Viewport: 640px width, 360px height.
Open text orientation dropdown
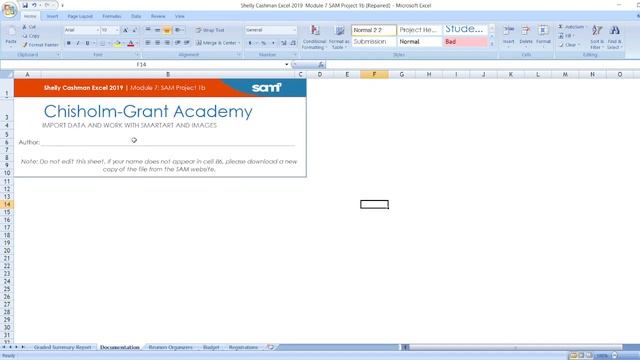(x=179, y=30)
